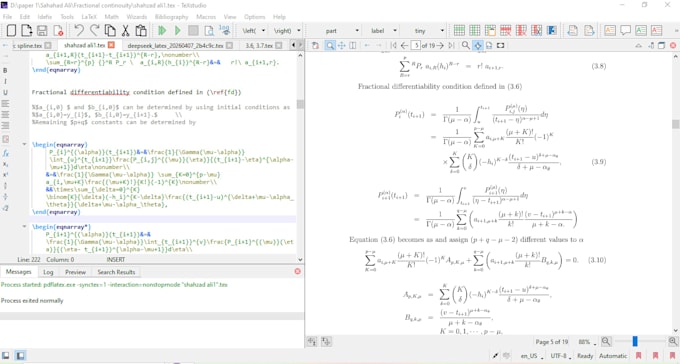Copy selection using toolbar icon
Viewport: 680px width, 364px height.
click(110, 31)
